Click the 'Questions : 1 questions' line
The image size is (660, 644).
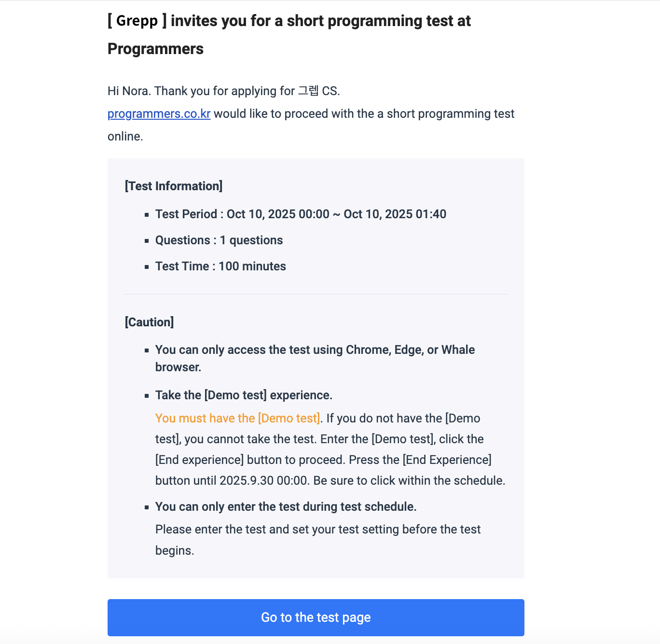click(x=219, y=240)
